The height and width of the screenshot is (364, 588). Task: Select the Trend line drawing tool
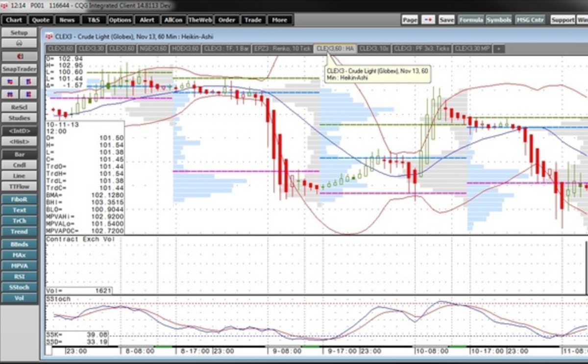coord(20,231)
